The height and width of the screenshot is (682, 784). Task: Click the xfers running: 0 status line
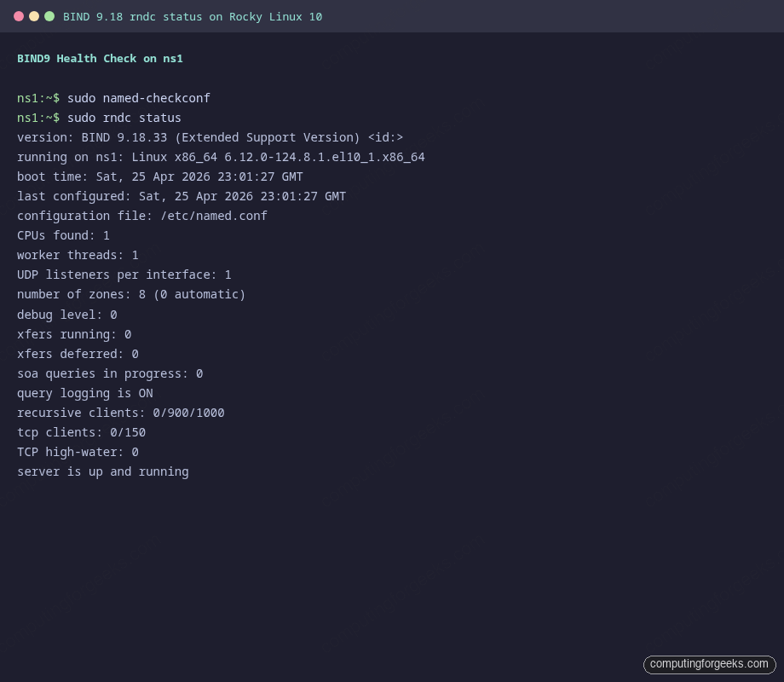72,334
